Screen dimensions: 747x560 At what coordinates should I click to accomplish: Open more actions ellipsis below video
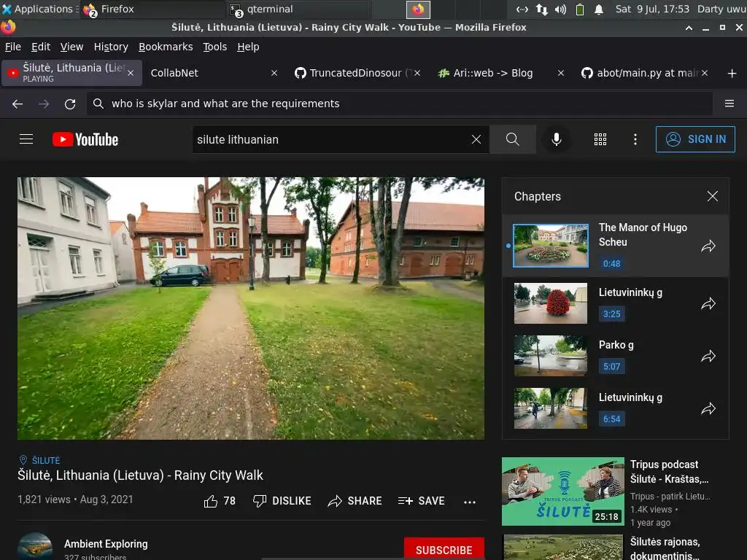pyautogui.click(x=470, y=502)
